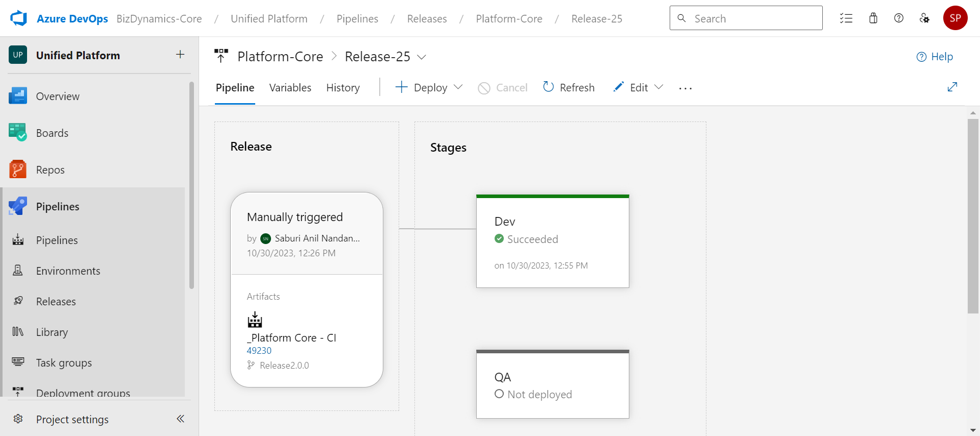Open Project settings

[x=72, y=419]
